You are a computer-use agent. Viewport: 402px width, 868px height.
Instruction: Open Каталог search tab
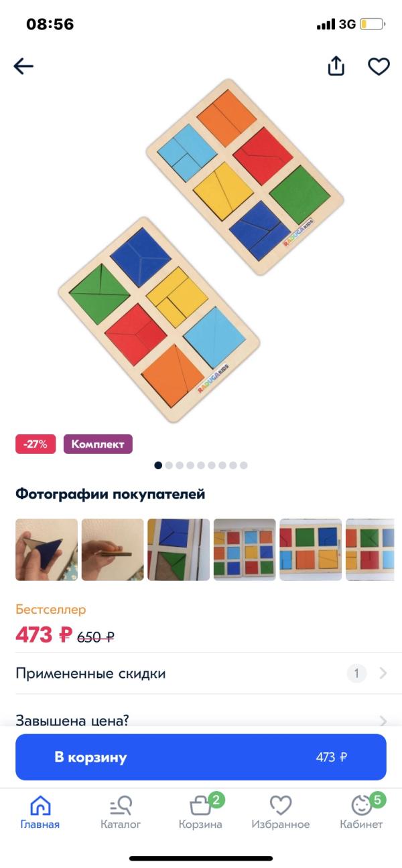(x=121, y=812)
